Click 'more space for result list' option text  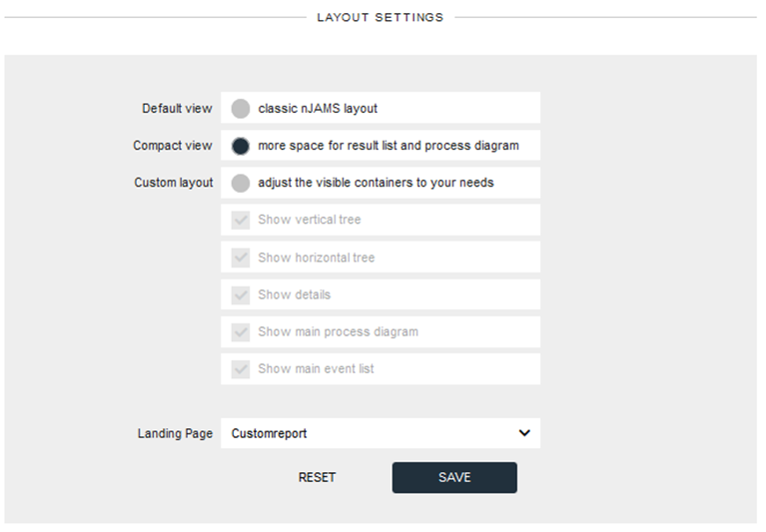pyautogui.click(x=388, y=146)
